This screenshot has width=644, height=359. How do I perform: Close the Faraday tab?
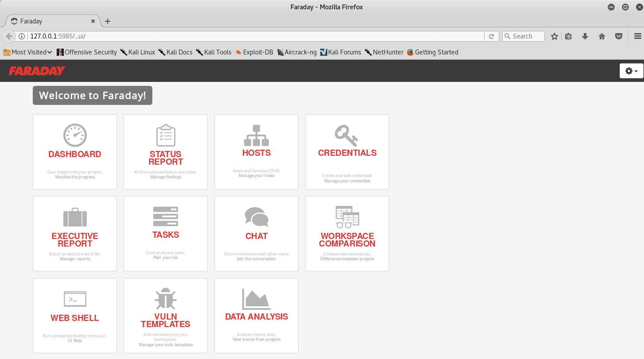tap(93, 21)
